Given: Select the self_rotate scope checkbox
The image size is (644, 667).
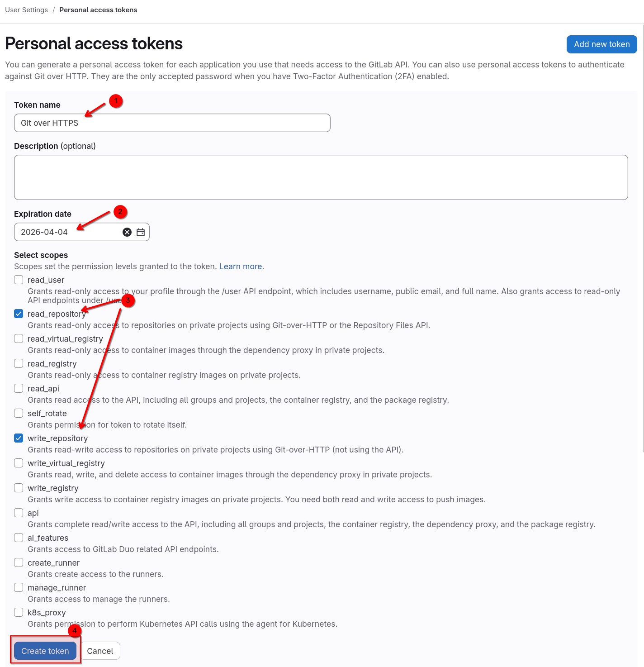Looking at the screenshot, I should coord(19,413).
